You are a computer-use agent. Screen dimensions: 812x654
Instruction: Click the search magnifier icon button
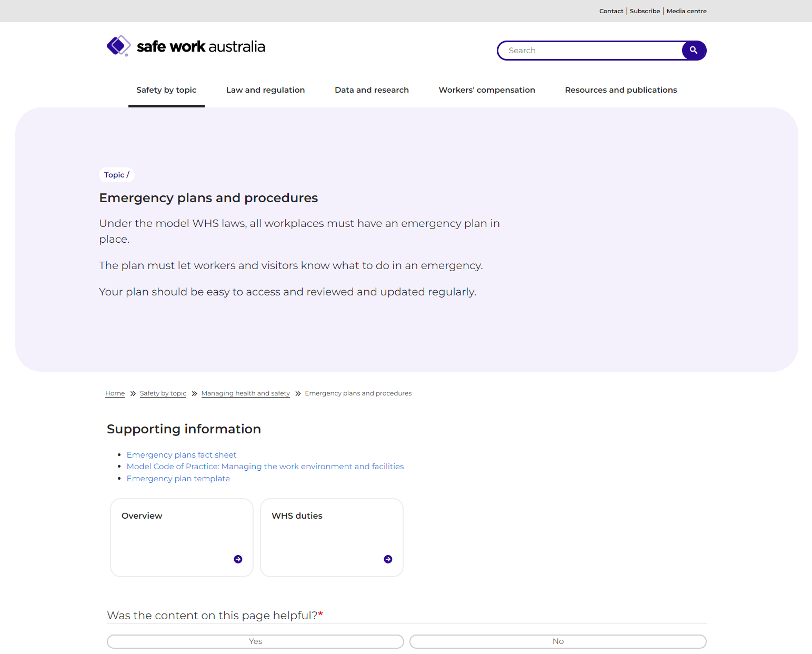tap(694, 51)
